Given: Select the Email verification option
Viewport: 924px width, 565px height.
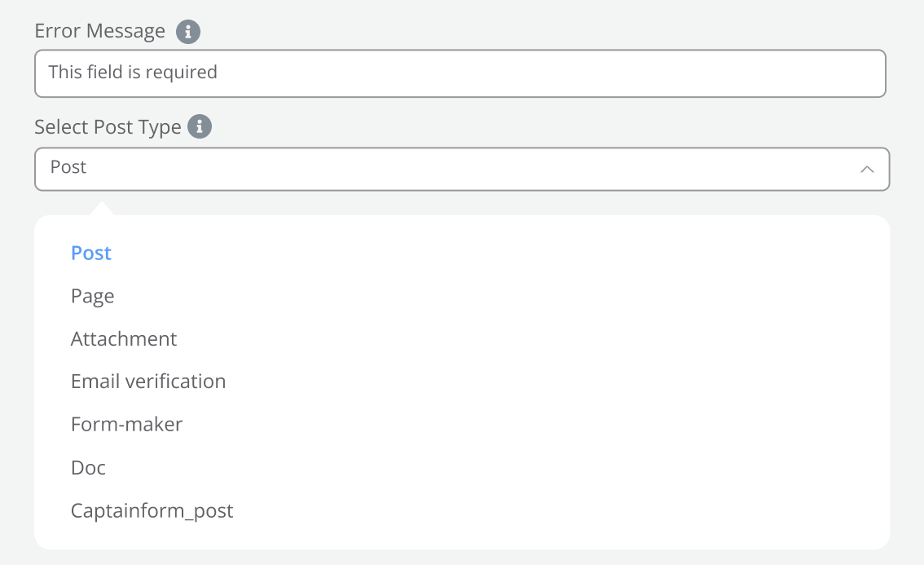Looking at the screenshot, I should (x=148, y=382).
